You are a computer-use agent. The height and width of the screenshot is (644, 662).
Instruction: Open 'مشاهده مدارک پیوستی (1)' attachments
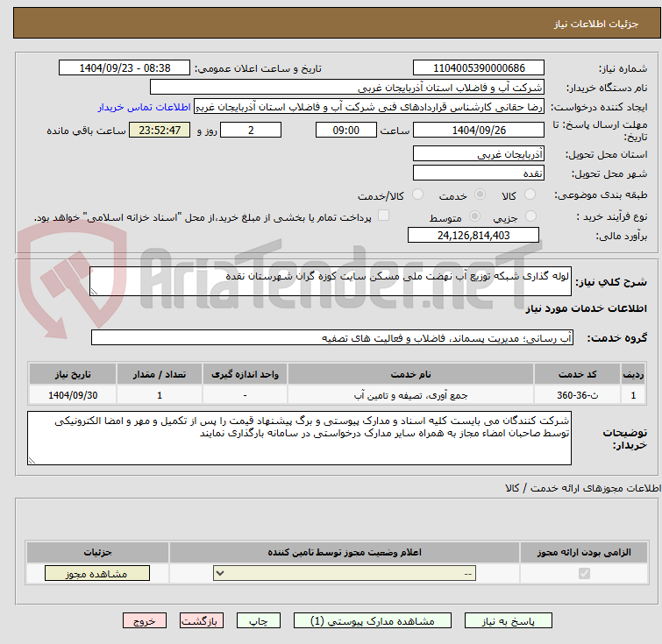click(x=373, y=621)
